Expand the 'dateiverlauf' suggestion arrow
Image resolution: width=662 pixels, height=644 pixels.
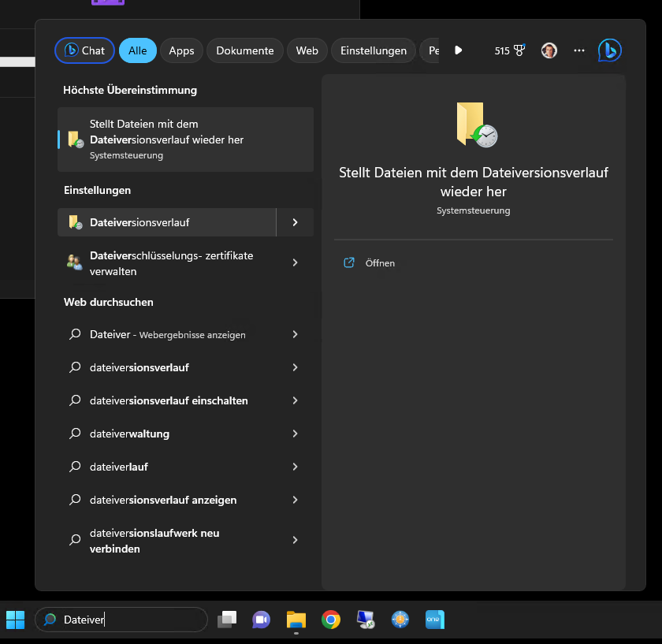295,467
